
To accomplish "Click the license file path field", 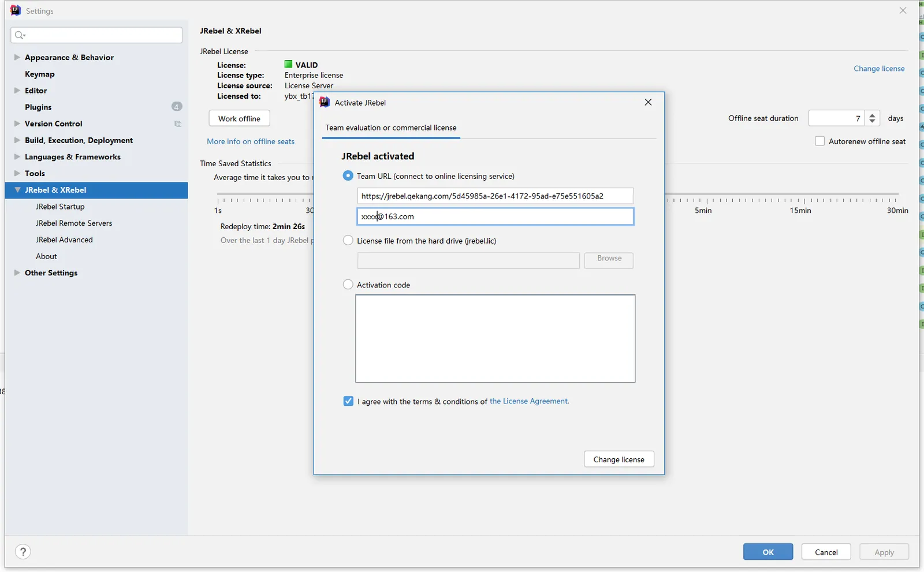I will 468,260.
